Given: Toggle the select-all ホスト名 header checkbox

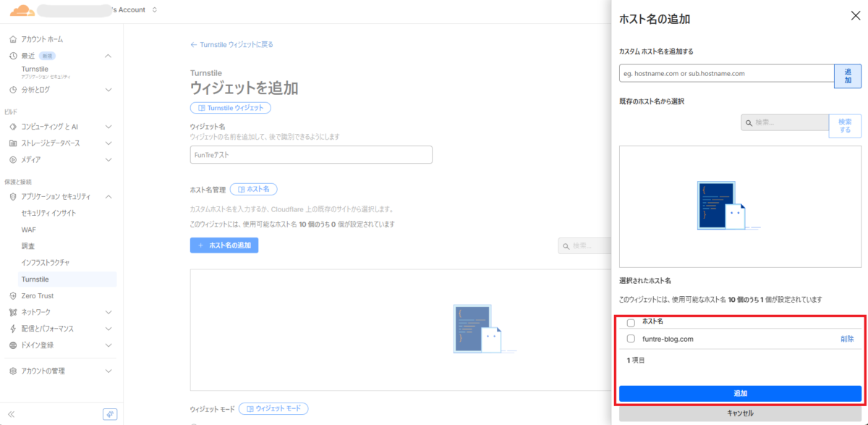Looking at the screenshot, I should coord(631,323).
